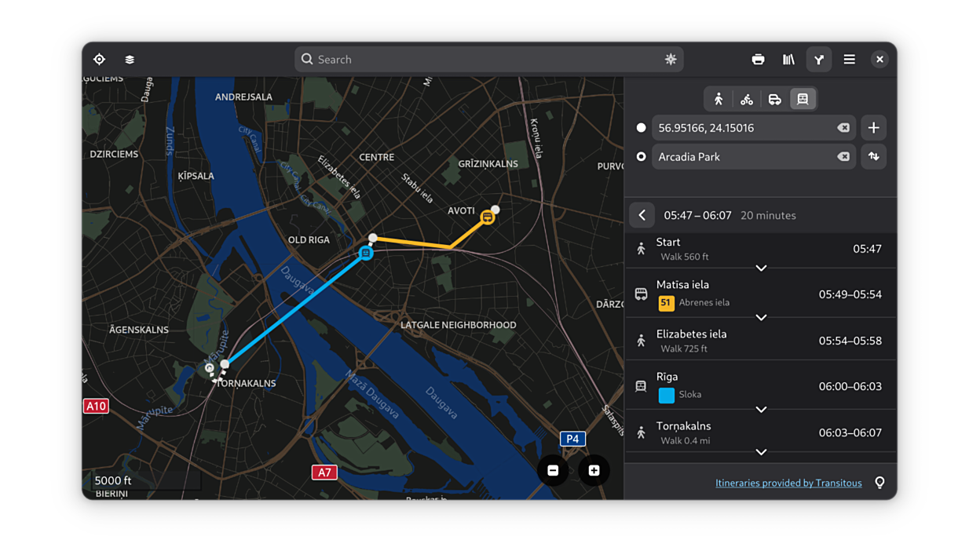
Task: Clear the 56.95166, 24.15016 start field
Action: (843, 128)
